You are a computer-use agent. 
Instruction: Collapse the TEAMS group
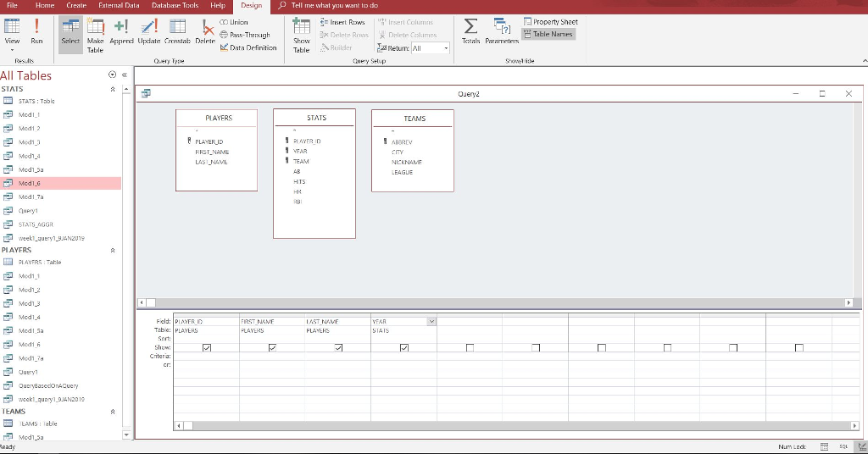[x=113, y=412]
